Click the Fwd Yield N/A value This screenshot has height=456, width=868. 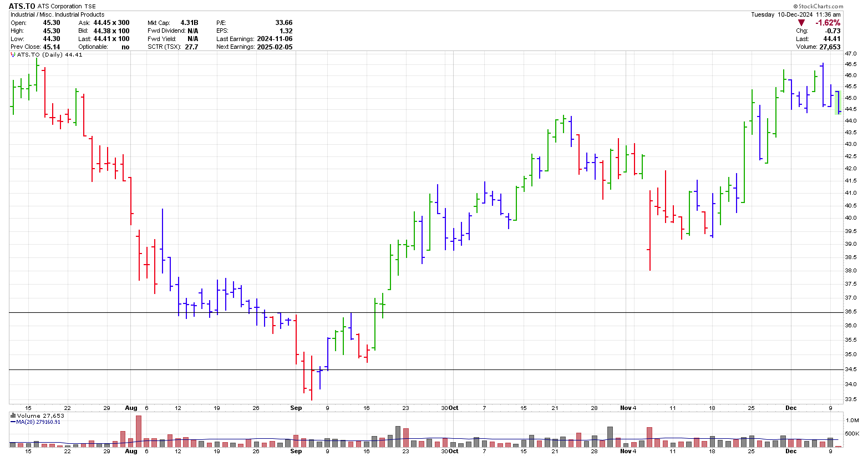click(193, 39)
